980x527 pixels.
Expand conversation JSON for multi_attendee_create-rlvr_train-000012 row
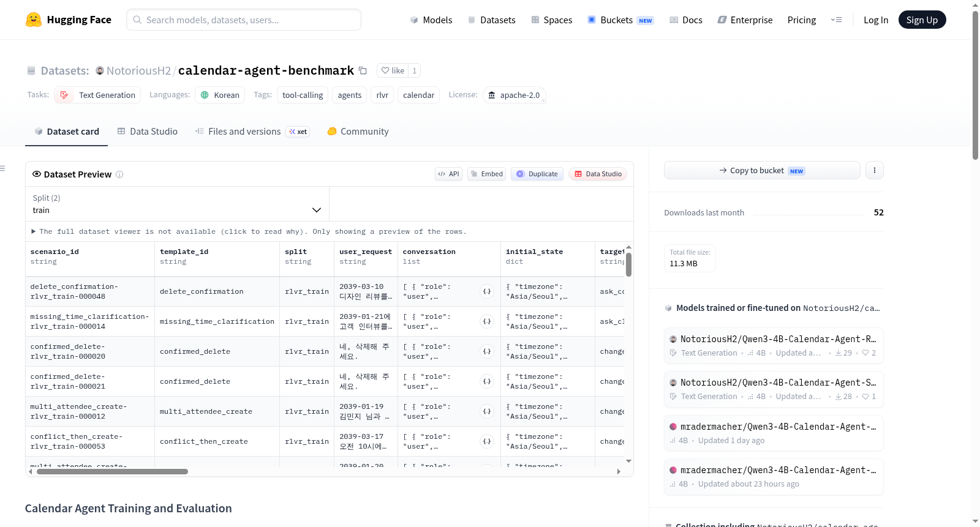tap(487, 411)
